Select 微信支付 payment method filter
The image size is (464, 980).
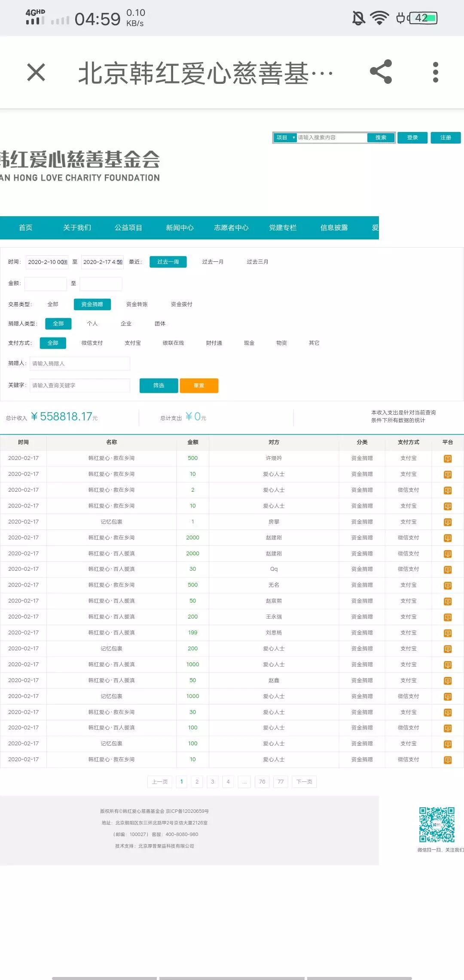92,343
